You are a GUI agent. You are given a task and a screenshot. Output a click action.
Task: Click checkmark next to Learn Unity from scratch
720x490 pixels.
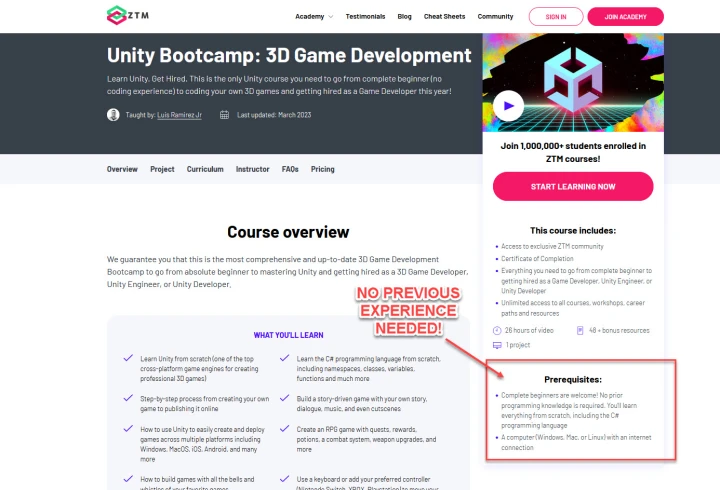pyautogui.click(x=128, y=358)
